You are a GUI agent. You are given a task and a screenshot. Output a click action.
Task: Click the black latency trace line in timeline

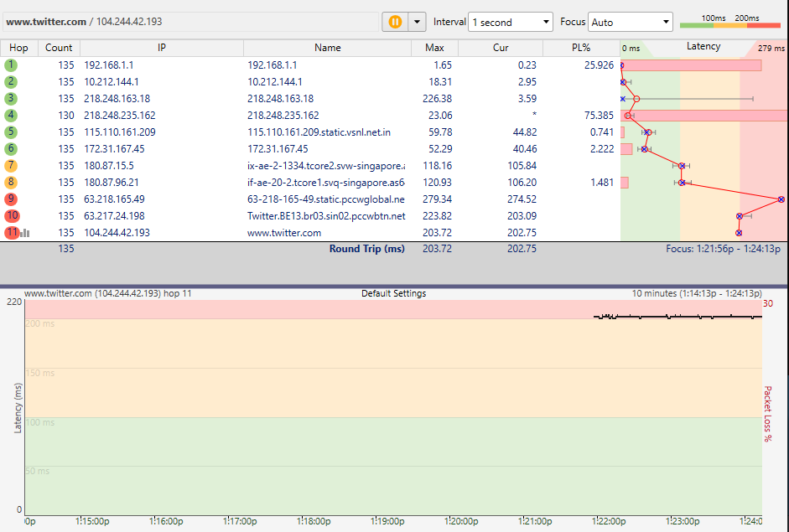(677, 317)
